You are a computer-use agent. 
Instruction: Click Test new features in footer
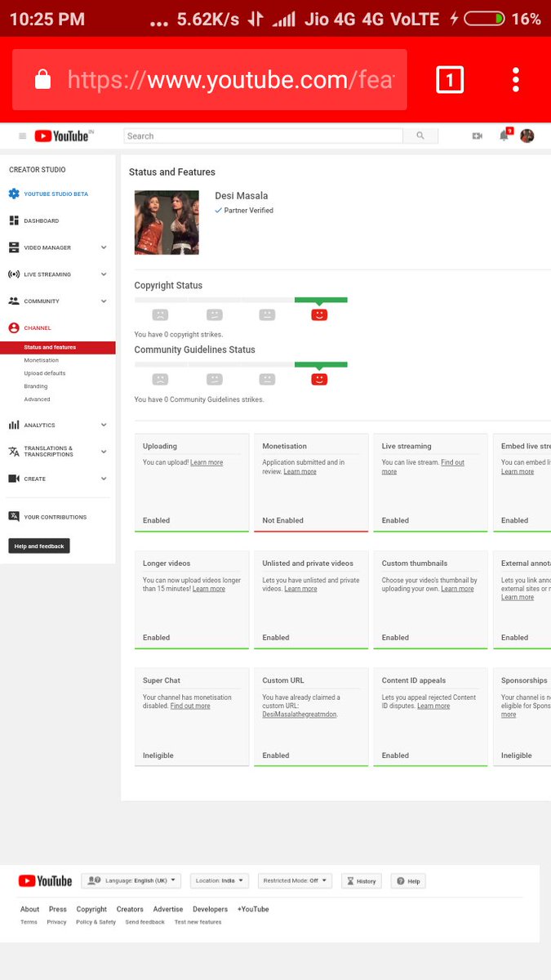pos(198,922)
